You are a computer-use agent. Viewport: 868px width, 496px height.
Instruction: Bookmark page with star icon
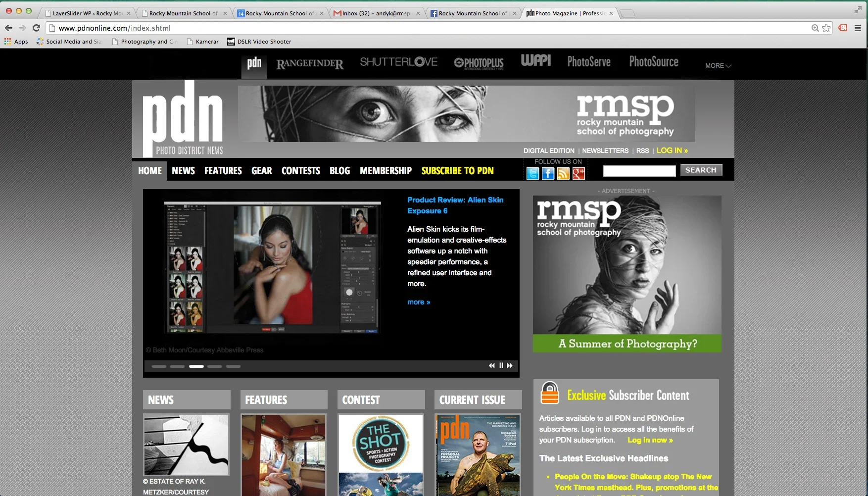coord(826,28)
